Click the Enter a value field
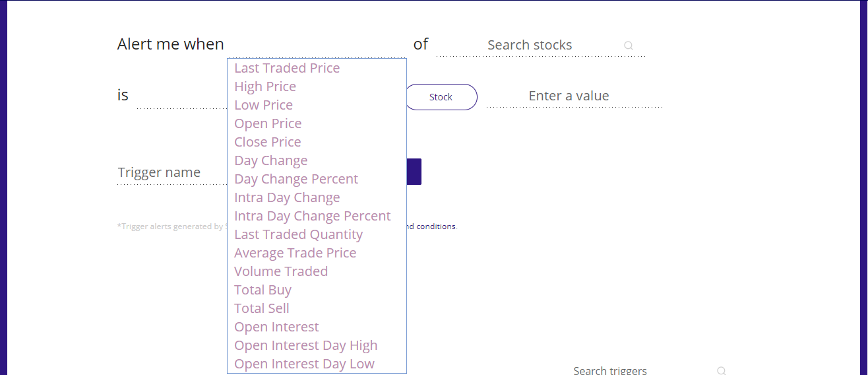The width and height of the screenshot is (868, 375). point(574,96)
